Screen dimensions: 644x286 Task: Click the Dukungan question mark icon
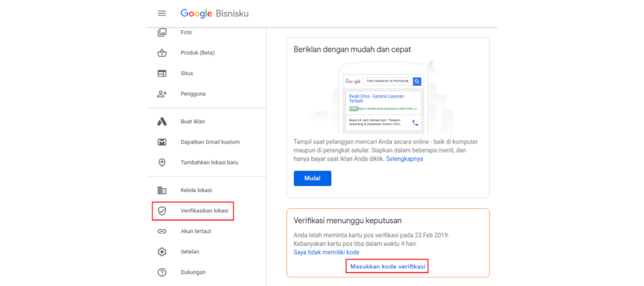point(162,272)
